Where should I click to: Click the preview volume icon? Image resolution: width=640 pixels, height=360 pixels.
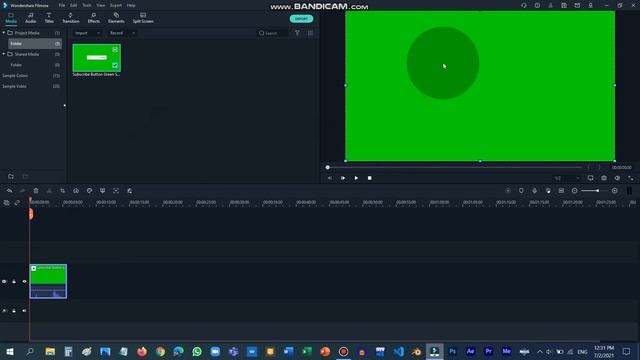(x=617, y=178)
